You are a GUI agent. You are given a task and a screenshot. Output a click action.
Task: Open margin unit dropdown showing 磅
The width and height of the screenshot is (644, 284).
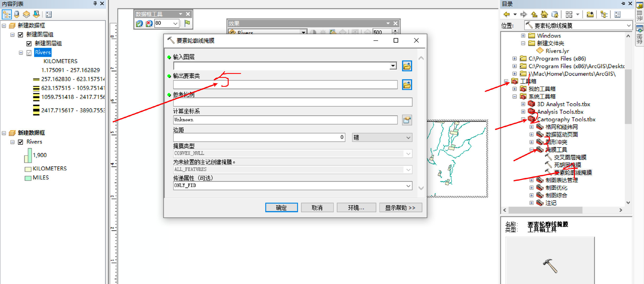point(408,138)
